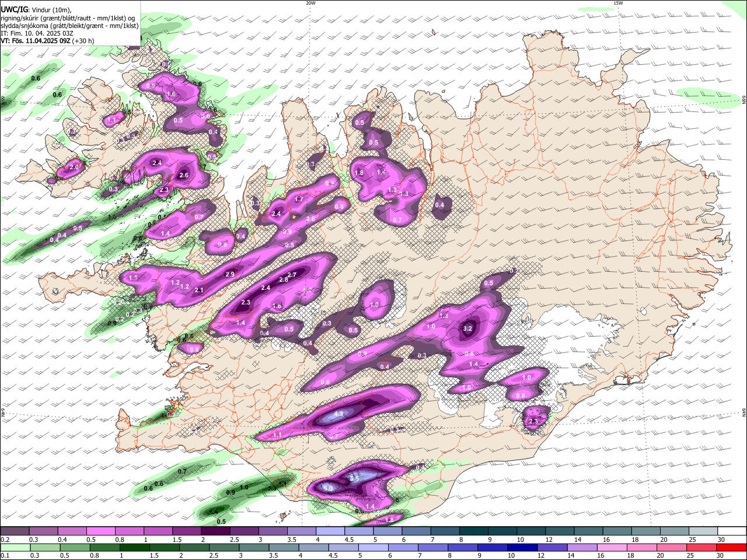Click the dark purple snow swatch between 2 and 2.5
The image size is (747, 560).
215,531
